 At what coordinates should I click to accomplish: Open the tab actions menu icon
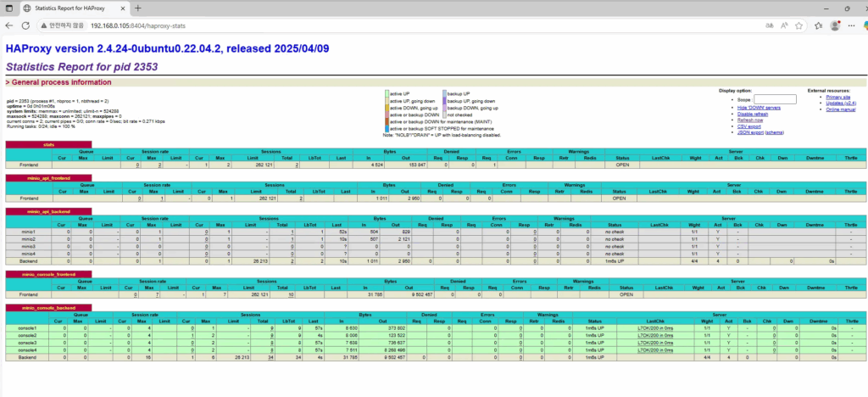click(x=8, y=8)
